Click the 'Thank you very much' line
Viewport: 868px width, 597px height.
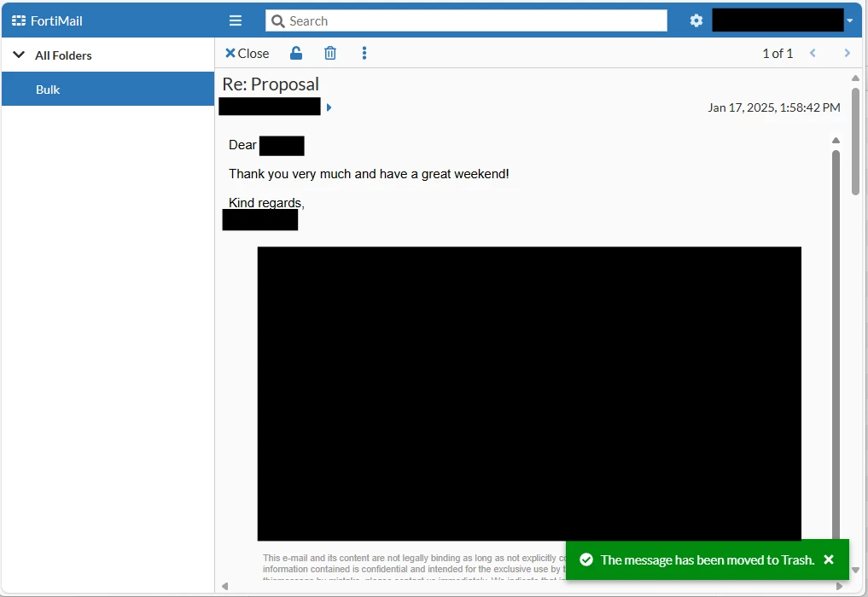click(x=369, y=174)
